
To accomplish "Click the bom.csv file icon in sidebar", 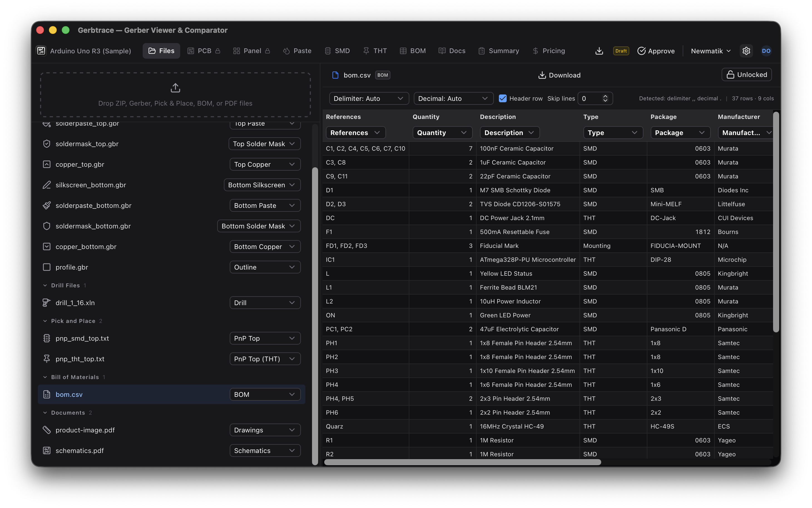I will [x=47, y=394].
